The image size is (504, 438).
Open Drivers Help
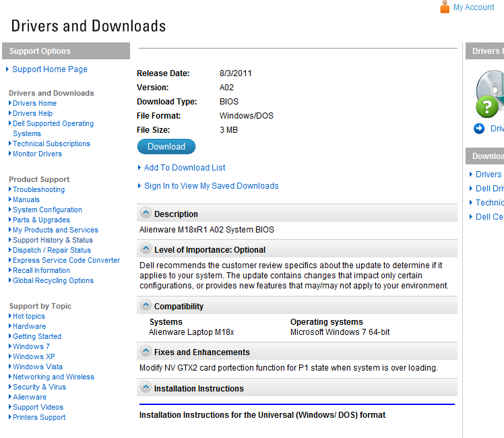(x=33, y=113)
